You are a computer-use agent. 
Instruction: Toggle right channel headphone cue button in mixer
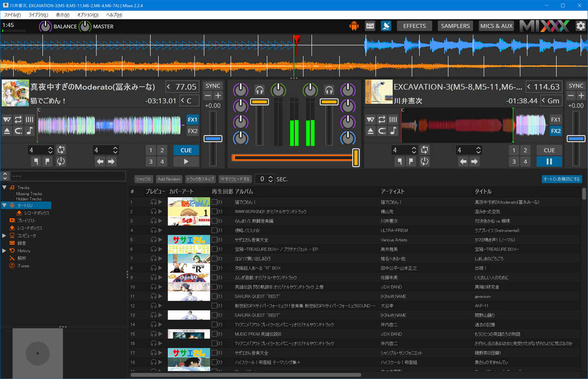click(329, 89)
